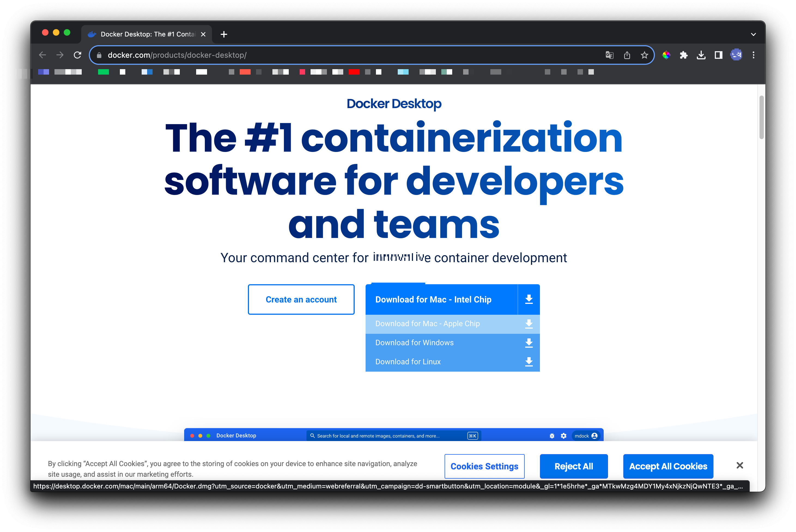Toggle the browser side panel icon
The image size is (796, 532).
click(718, 55)
